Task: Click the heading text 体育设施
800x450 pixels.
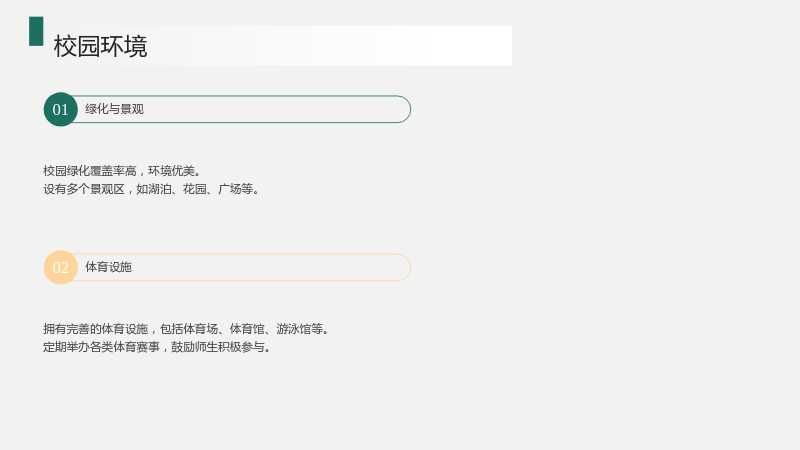Action: [x=109, y=267]
